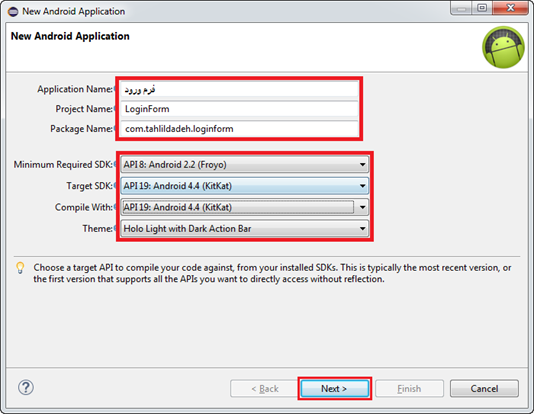Viewport: 534px width, 414px height.
Task: Click into the Project Name field
Action: point(239,109)
